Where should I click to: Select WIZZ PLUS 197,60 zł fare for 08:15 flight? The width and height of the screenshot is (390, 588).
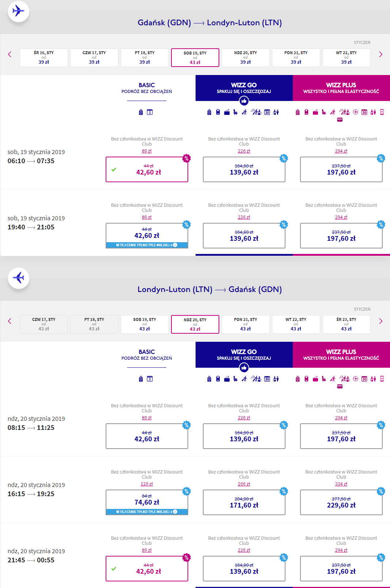(341, 436)
